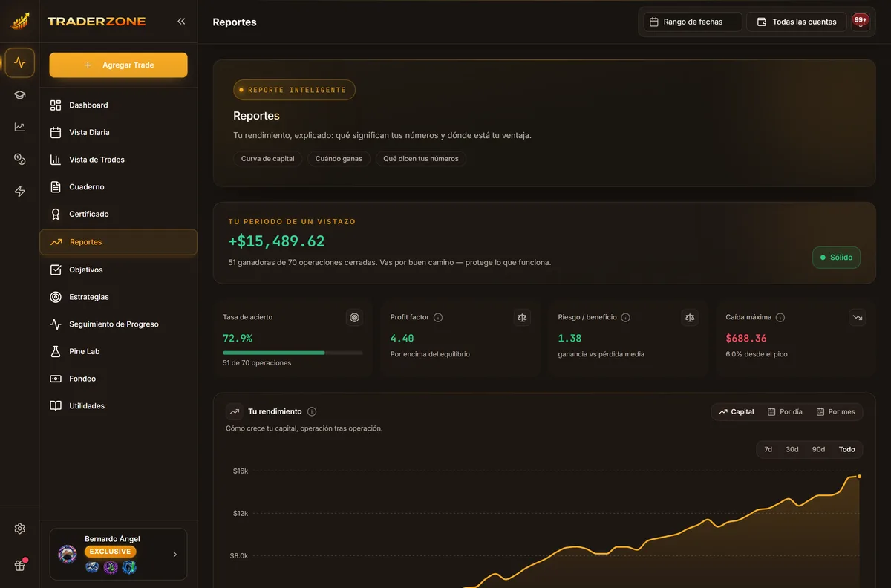Open the Rango de fechas date picker
Viewport: 891px width, 588px height.
click(x=693, y=22)
